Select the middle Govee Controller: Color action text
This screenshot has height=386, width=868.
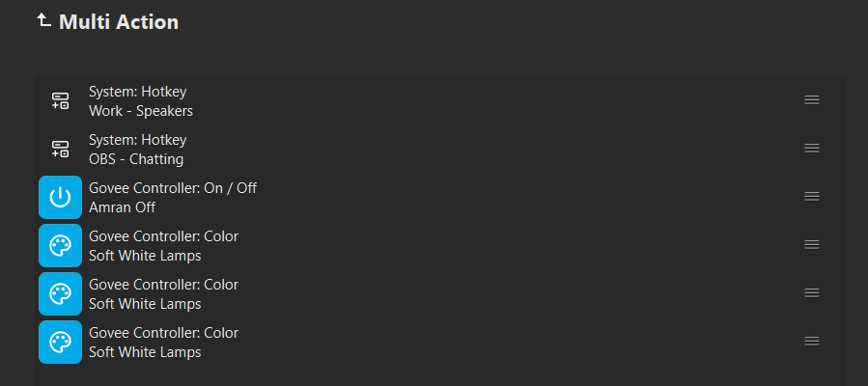(x=163, y=285)
